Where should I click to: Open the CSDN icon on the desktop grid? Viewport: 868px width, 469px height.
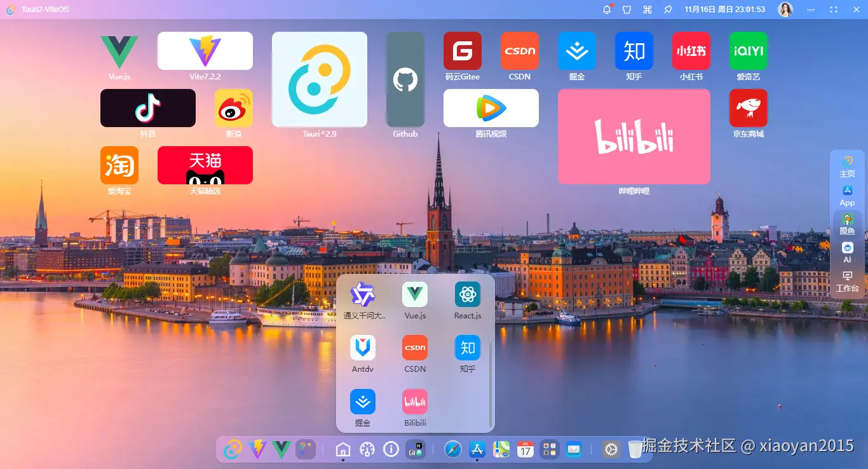[x=520, y=51]
